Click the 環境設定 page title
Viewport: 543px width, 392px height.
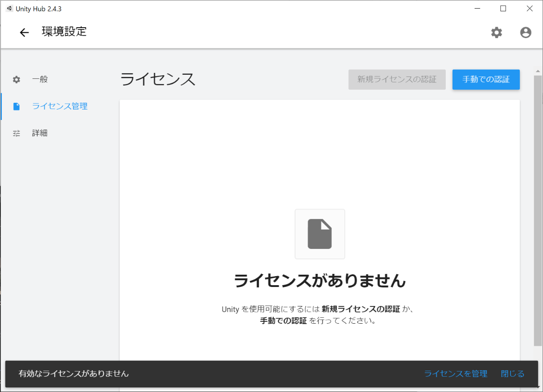64,32
